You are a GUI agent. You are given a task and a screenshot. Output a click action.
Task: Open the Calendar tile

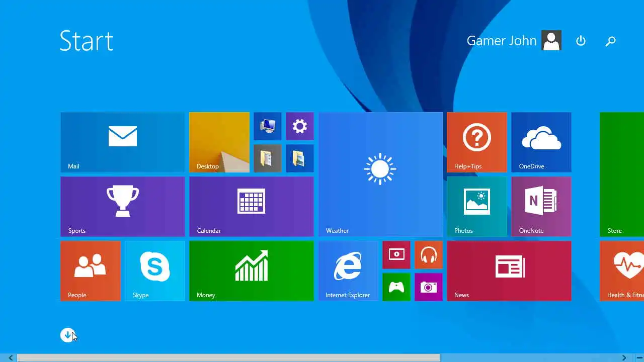(x=252, y=207)
